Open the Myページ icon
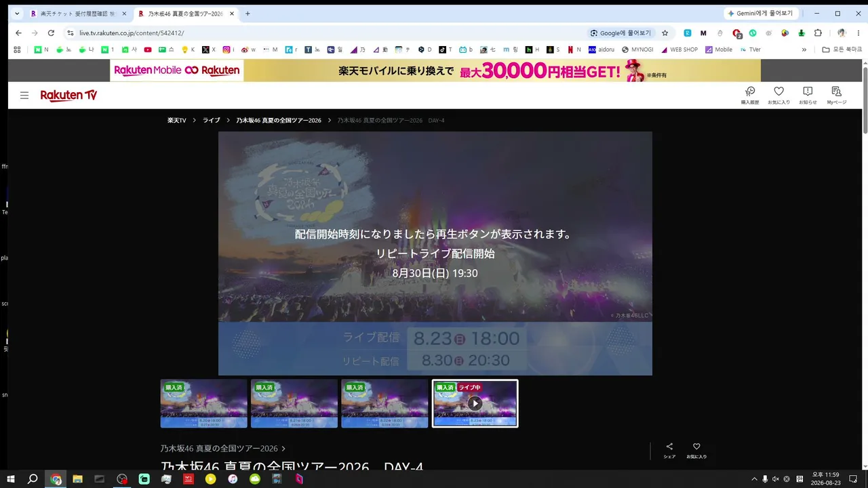 (x=836, y=95)
